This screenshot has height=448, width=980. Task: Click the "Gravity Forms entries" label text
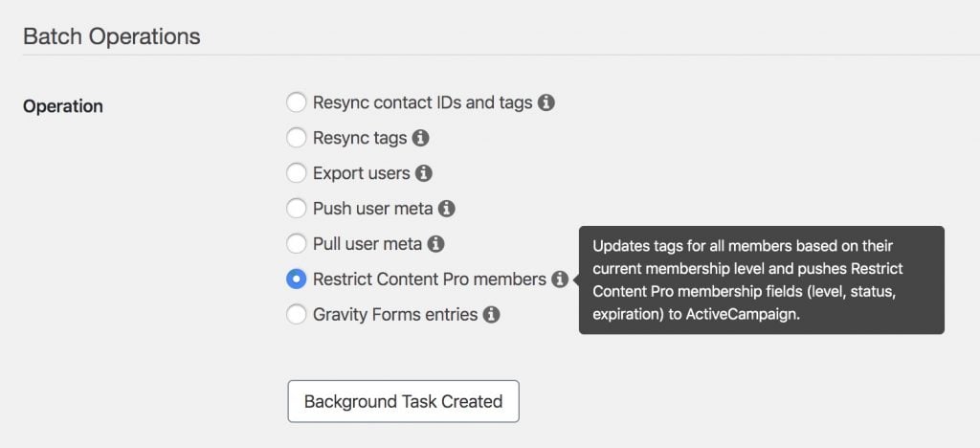point(395,314)
